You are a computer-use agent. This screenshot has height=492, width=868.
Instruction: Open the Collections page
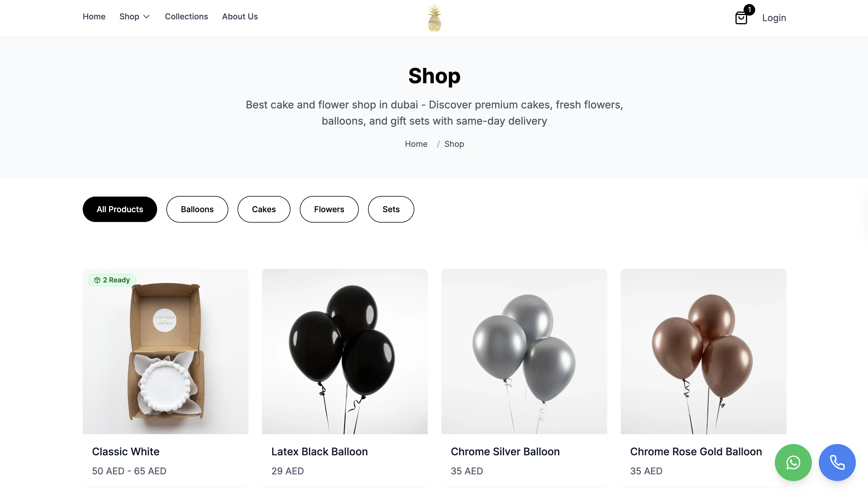point(186,16)
